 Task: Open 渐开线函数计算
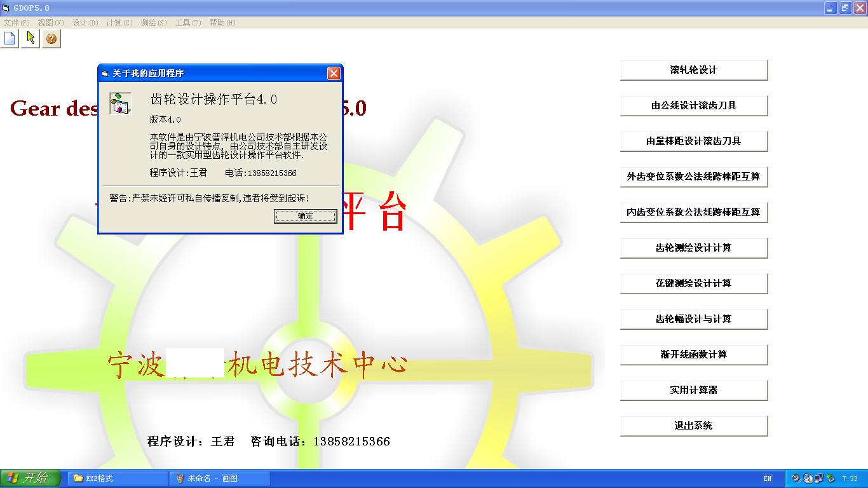[694, 355]
